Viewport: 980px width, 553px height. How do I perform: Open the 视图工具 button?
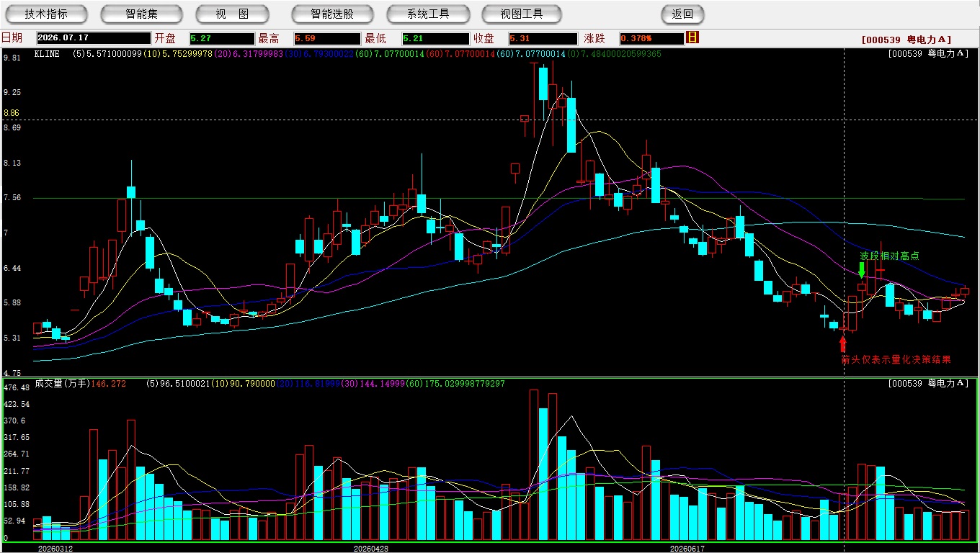pos(522,14)
